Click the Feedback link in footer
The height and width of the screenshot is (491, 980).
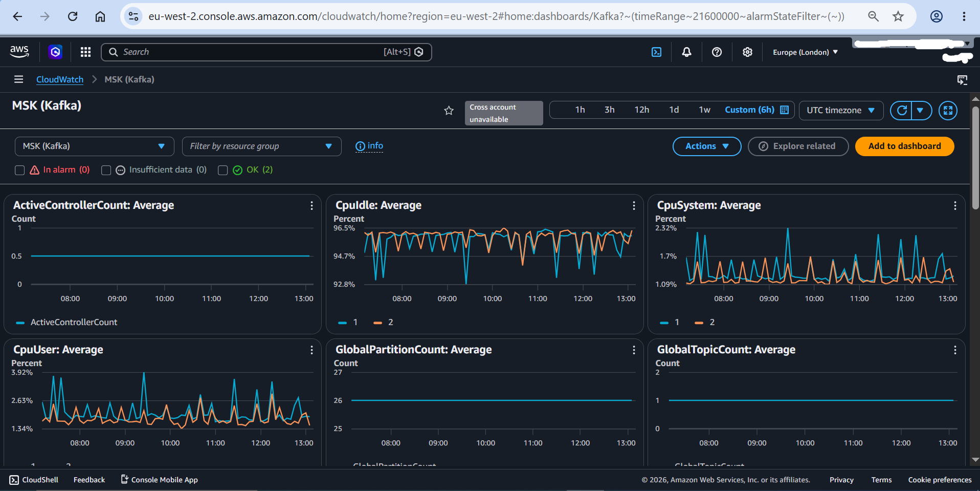click(x=89, y=480)
